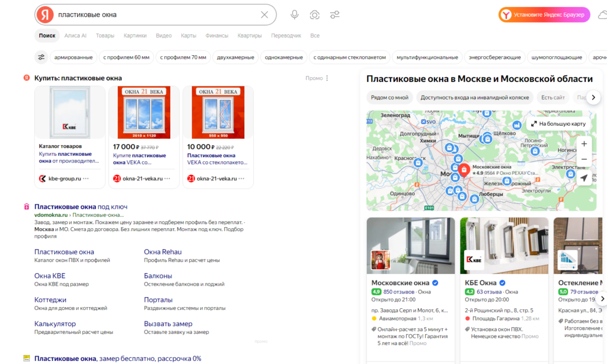The height and width of the screenshot is (364, 607).
Task: Toggle the двухкамерные filter chip
Action: (x=235, y=58)
